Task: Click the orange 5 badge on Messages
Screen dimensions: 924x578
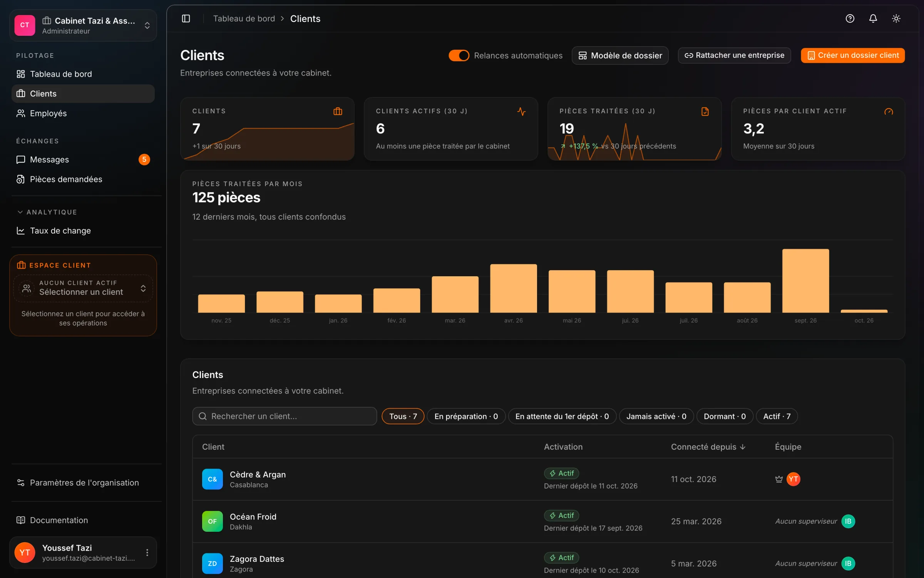Action: coord(144,160)
